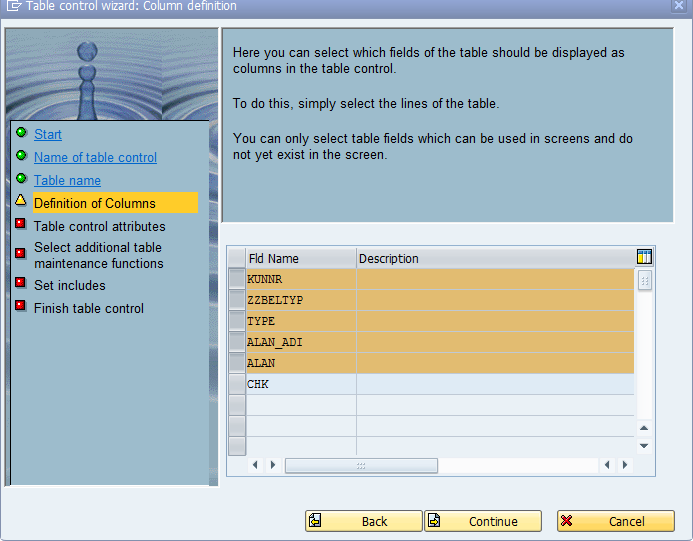Click the left arrow of the second horizontal scrollbar
Viewport: 693px width, 541px height.
(607, 465)
